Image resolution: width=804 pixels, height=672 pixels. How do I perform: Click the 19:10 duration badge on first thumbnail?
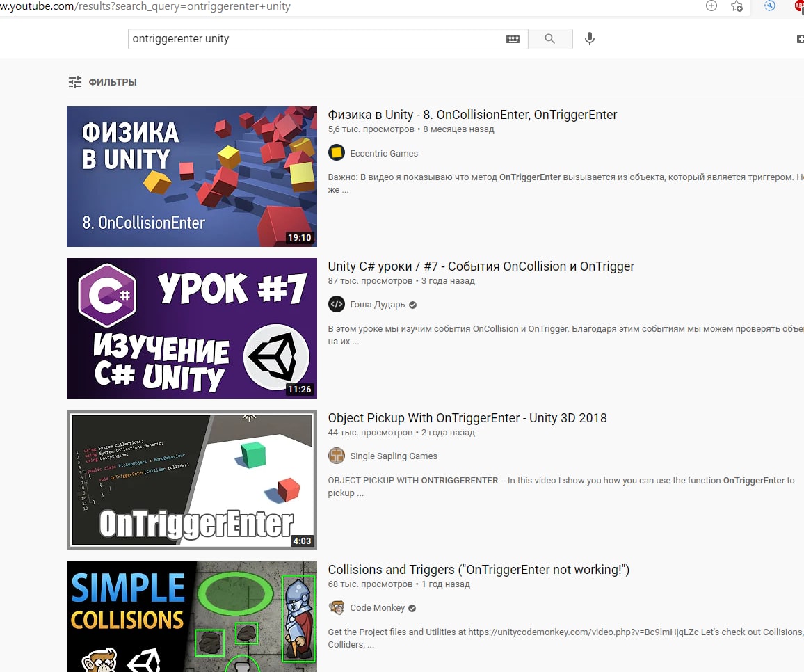pos(300,237)
